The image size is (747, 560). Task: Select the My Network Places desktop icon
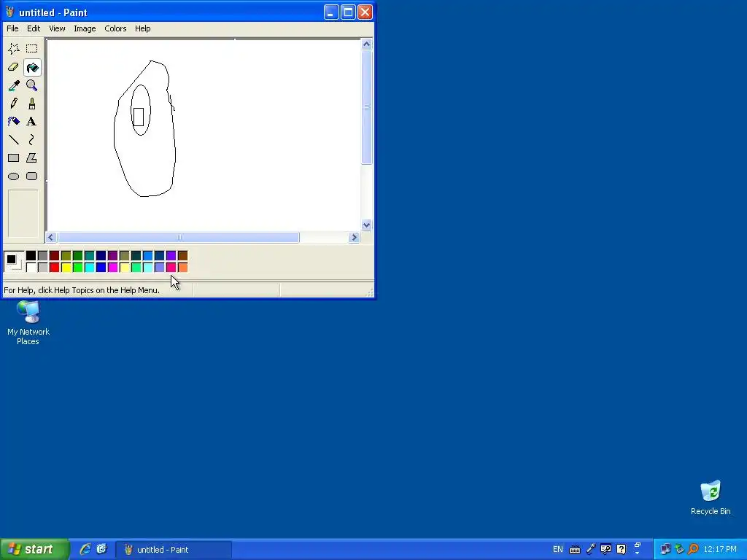28,322
